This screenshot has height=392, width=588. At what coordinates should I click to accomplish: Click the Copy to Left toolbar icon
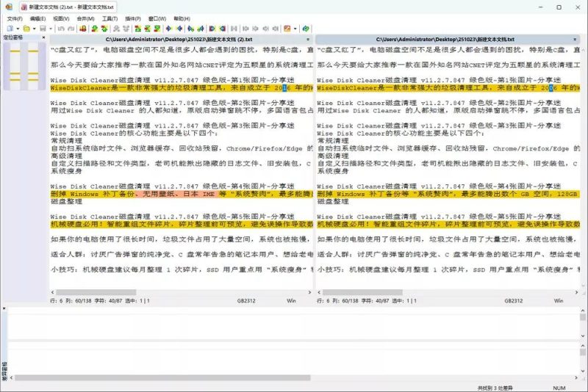(x=179, y=29)
